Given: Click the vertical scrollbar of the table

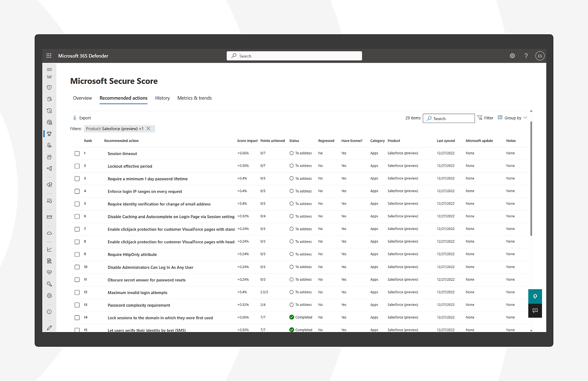Looking at the screenshot, I should click(x=531, y=178).
